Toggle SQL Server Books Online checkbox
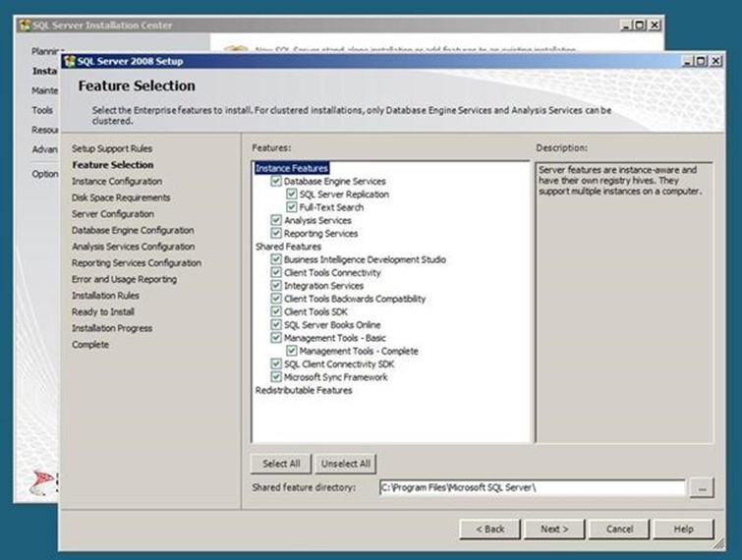The width and height of the screenshot is (742, 560). (276, 324)
